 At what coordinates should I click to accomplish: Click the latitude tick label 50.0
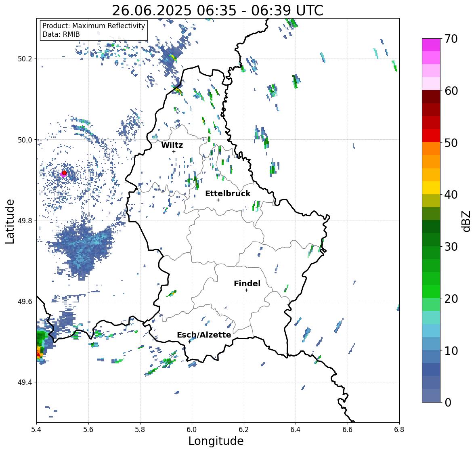point(25,140)
